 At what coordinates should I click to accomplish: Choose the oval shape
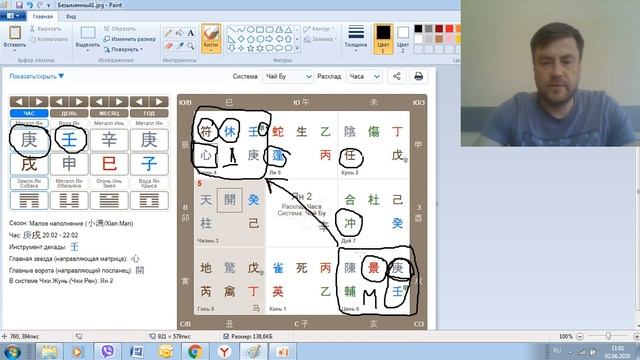tap(251, 30)
